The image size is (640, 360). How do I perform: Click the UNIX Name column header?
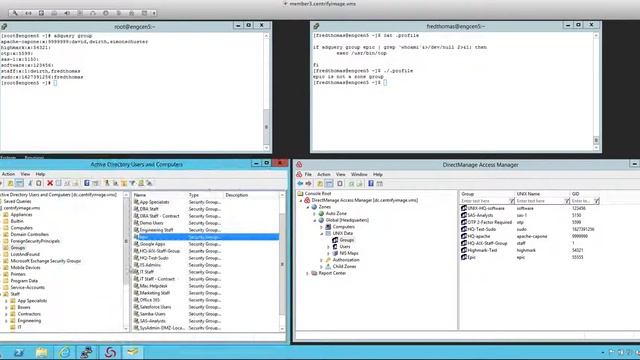coord(542,194)
